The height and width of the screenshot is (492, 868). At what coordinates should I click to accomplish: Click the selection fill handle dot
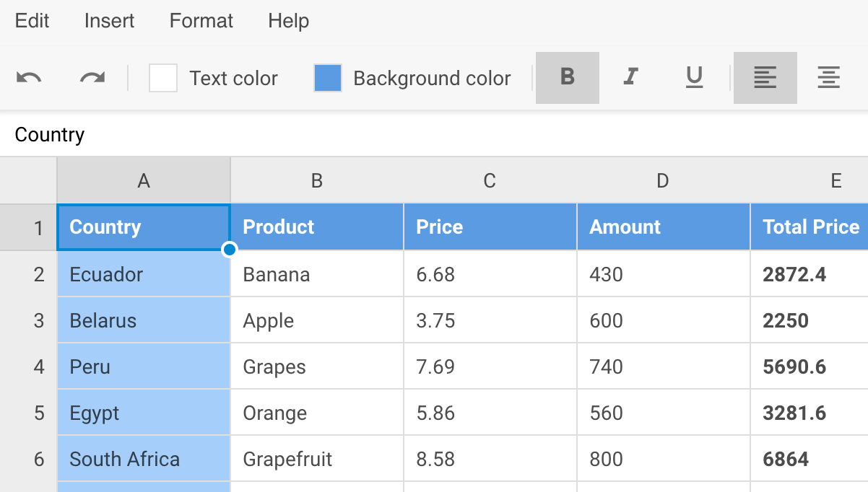(x=230, y=250)
